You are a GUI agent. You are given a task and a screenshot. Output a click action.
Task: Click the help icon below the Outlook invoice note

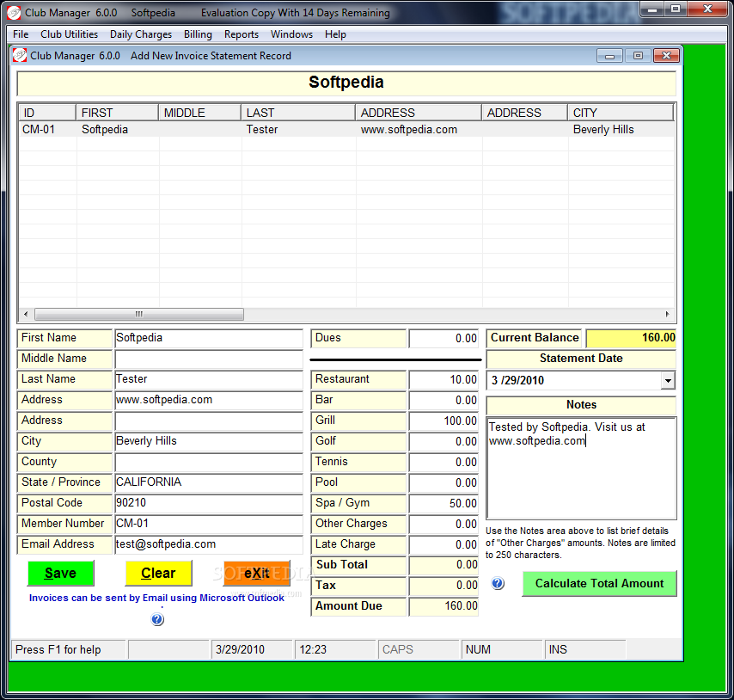(157, 619)
